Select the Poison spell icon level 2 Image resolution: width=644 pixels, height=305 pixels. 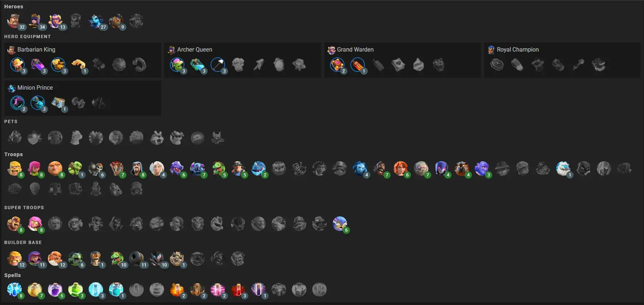click(177, 290)
